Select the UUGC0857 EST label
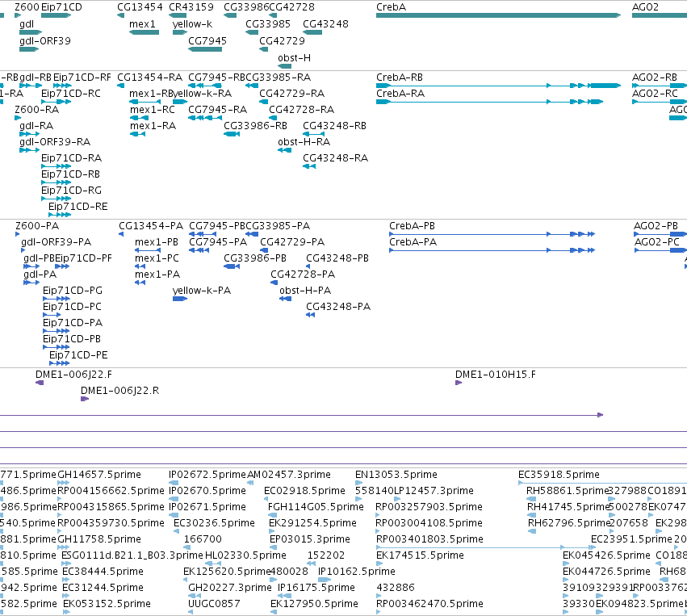 coord(214,604)
